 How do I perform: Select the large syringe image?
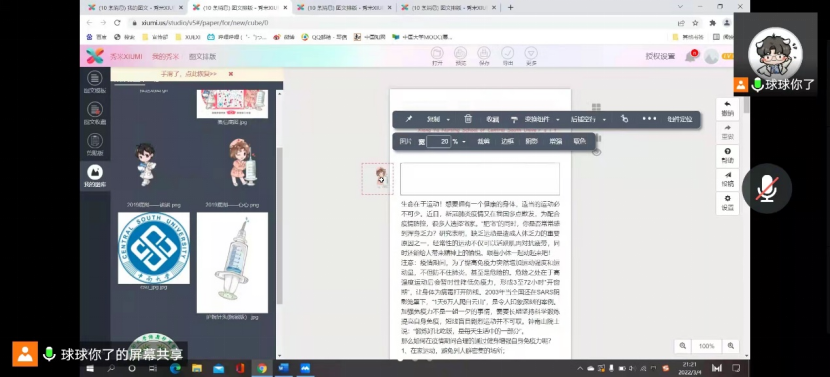tap(232, 263)
